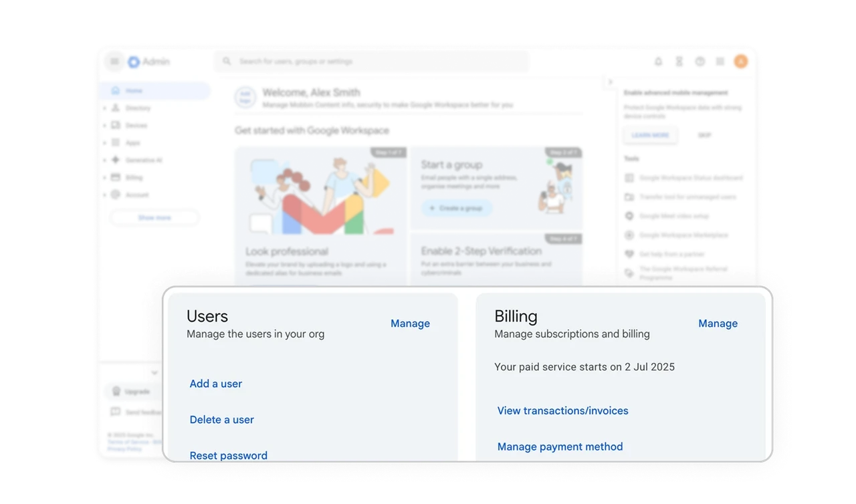Click the Google Admin logo

pyautogui.click(x=149, y=61)
